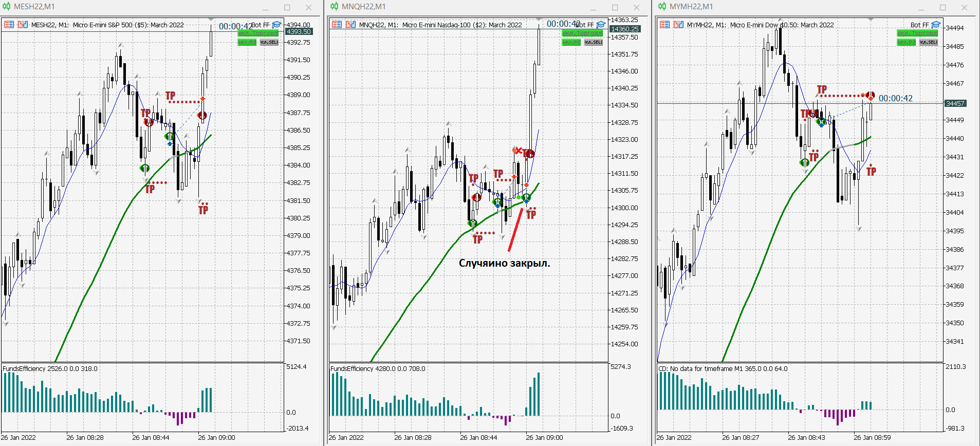Select the current price label 4393.50
980x446 pixels.
(x=299, y=32)
